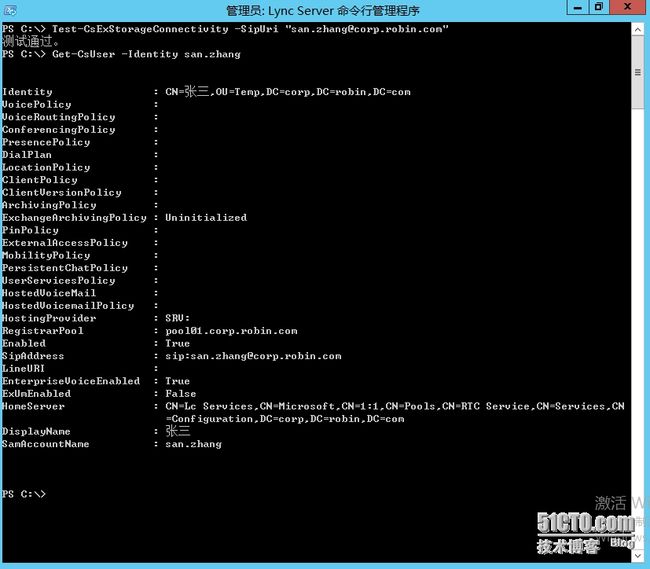Click the False value of ExUmEnabled
650x569 pixels.
click(181, 394)
